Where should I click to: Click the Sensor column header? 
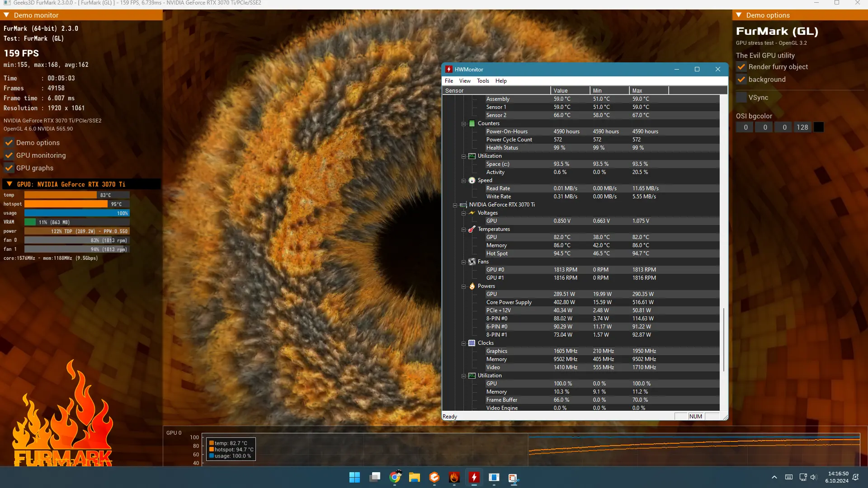496,90
